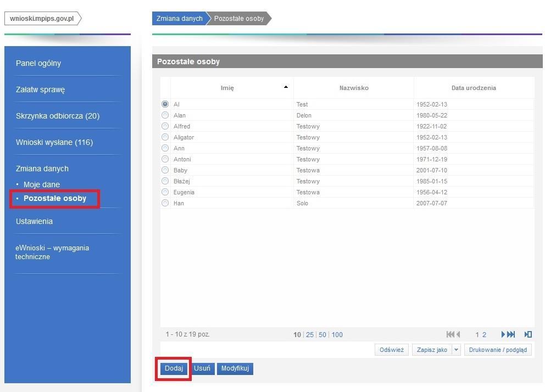Go to next page arrow

click(x=503, y=334)
